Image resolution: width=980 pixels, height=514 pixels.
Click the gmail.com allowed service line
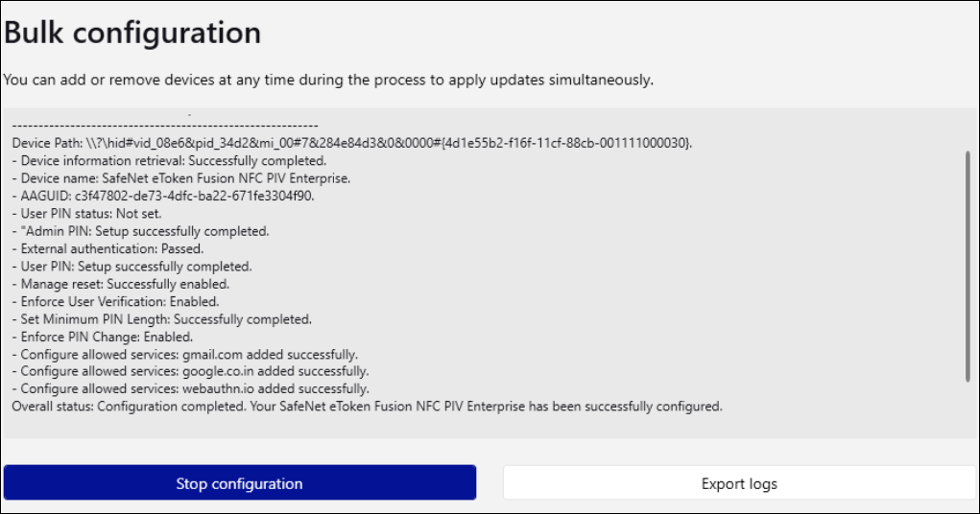(184, 355)
